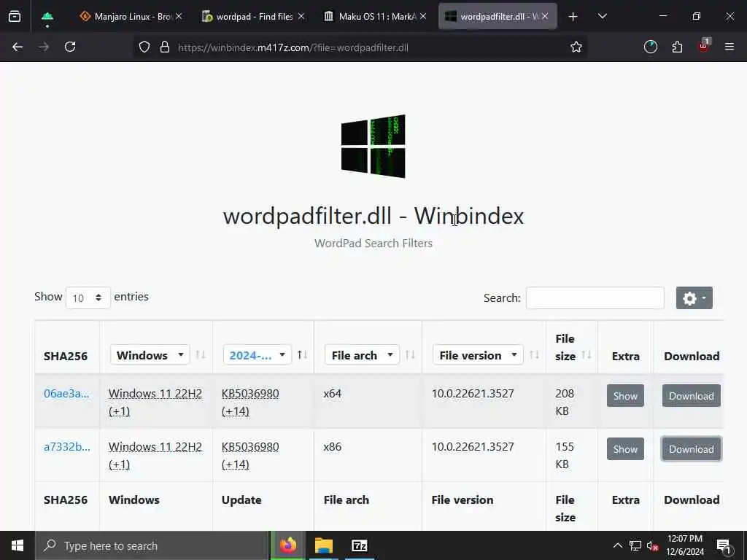
Task: Sort by the File arch column arrows
Action: click(410, 355)
